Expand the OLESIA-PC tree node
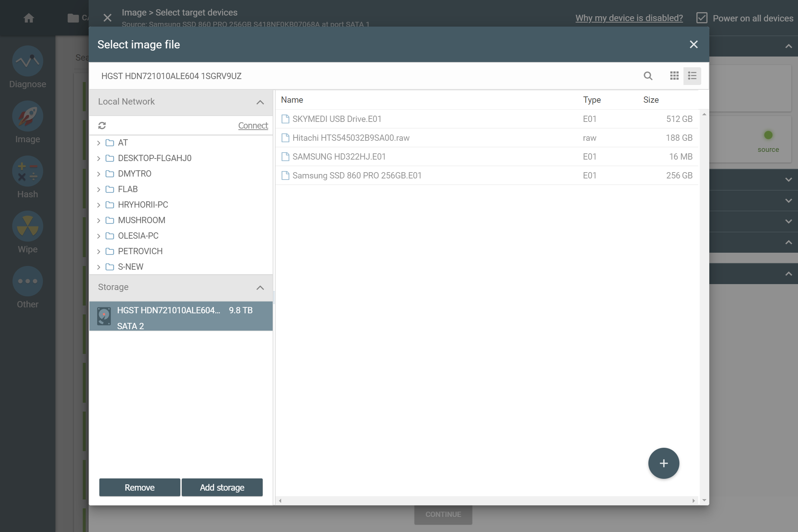 click(x=99, y=236)
